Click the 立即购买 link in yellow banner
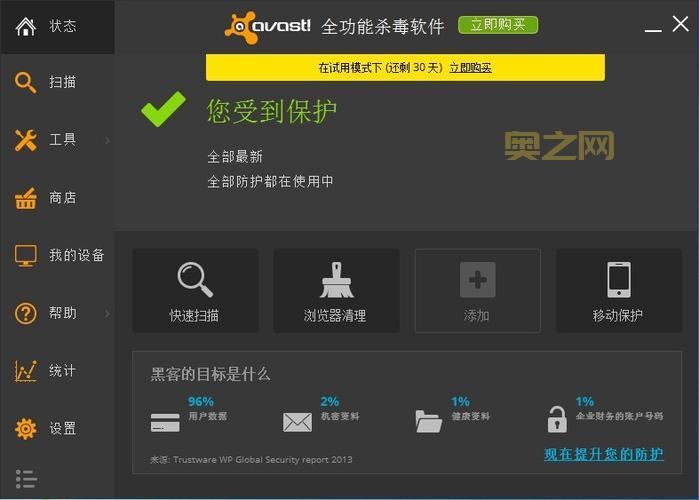This screenshot has height=500, width=699. click(470, 68)
